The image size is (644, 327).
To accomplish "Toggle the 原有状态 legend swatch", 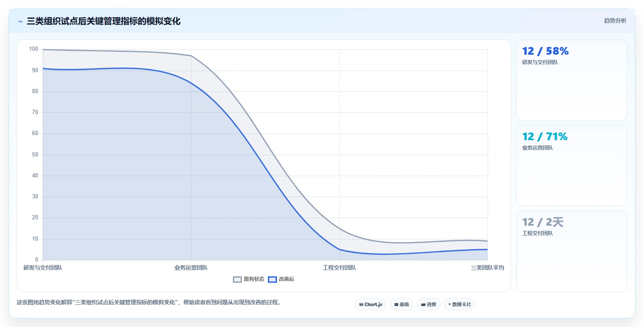I will pos(237,279).
